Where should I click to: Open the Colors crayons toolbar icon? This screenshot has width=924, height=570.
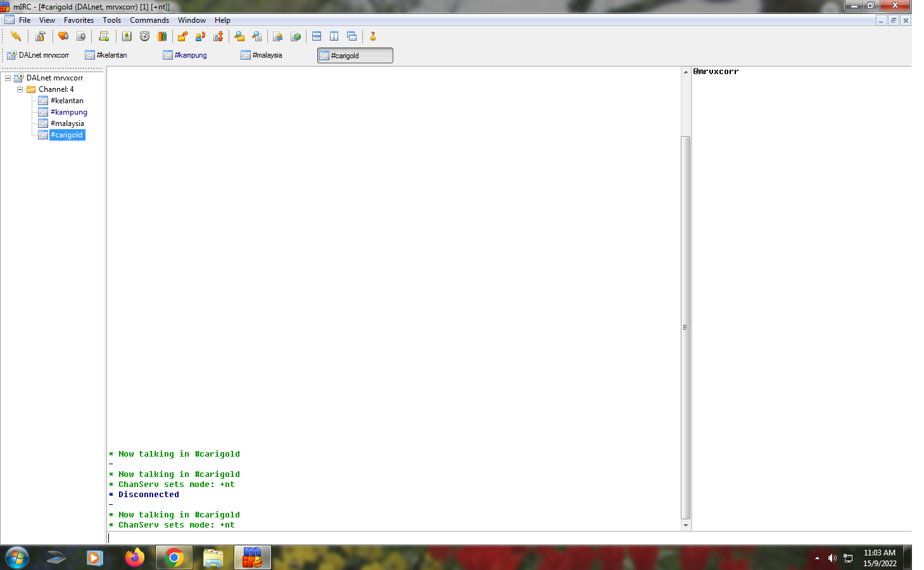(162, 36)
